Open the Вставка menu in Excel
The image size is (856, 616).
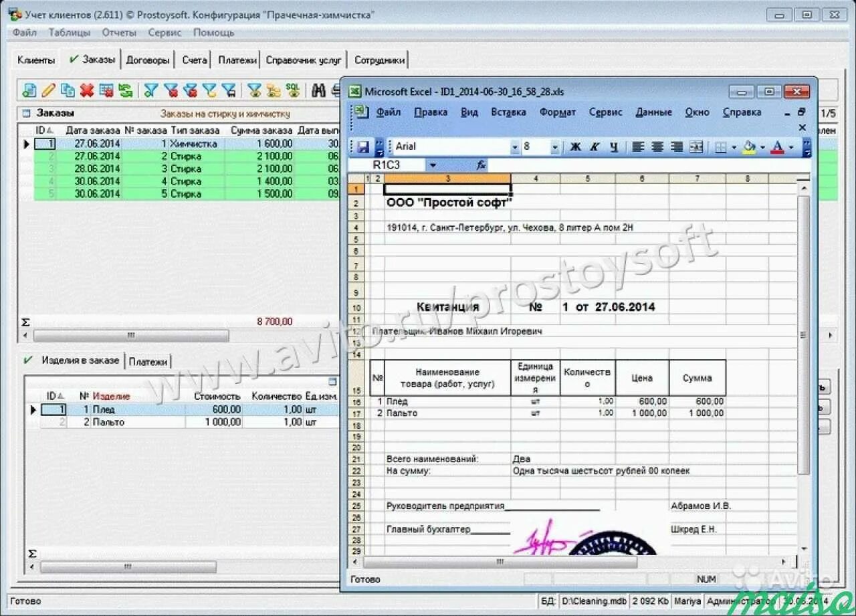(x=508, y=112)
